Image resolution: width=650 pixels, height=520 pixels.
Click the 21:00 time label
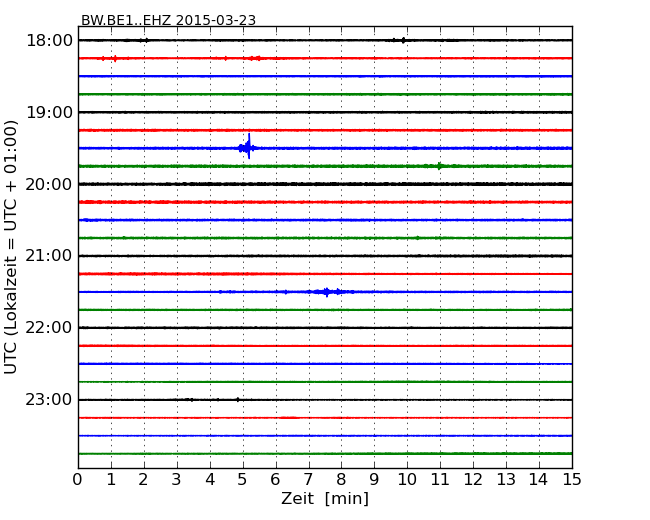click(x=49, y=256)
